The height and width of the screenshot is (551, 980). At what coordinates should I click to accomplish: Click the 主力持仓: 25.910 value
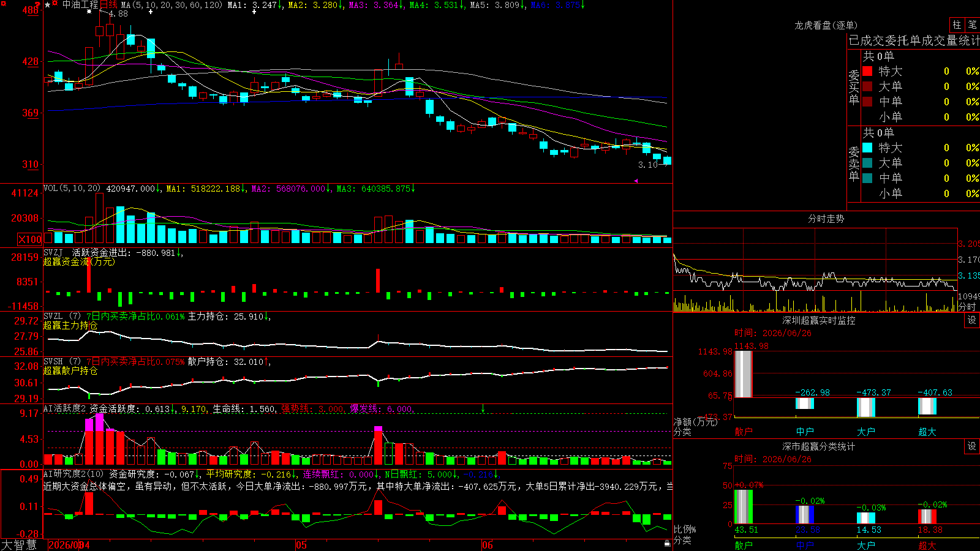click(229, 316)
